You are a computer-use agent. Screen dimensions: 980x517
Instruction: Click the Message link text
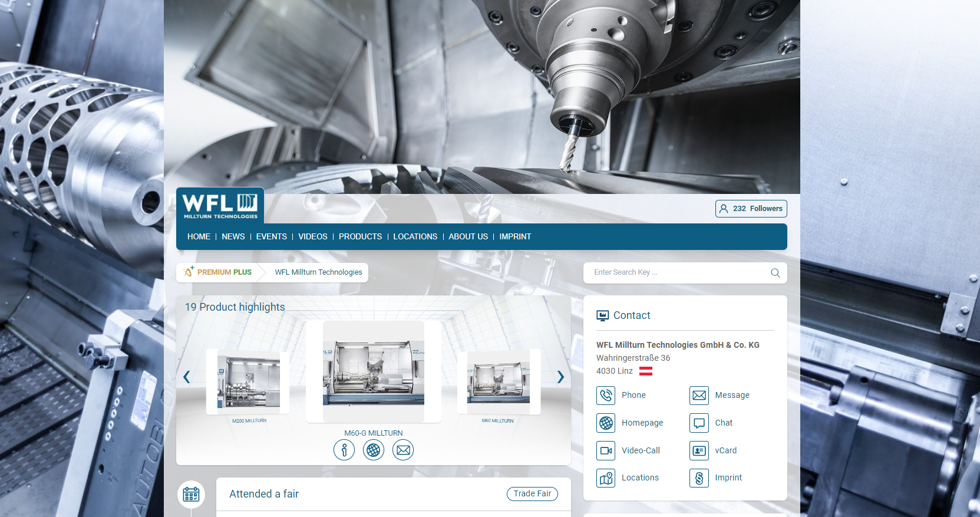(x=732, y=395)
